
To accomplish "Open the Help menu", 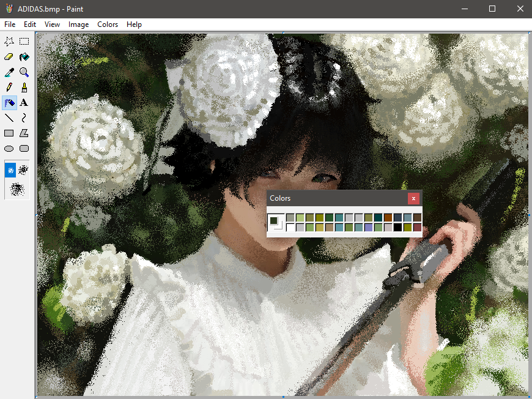I will pos(134,24).
